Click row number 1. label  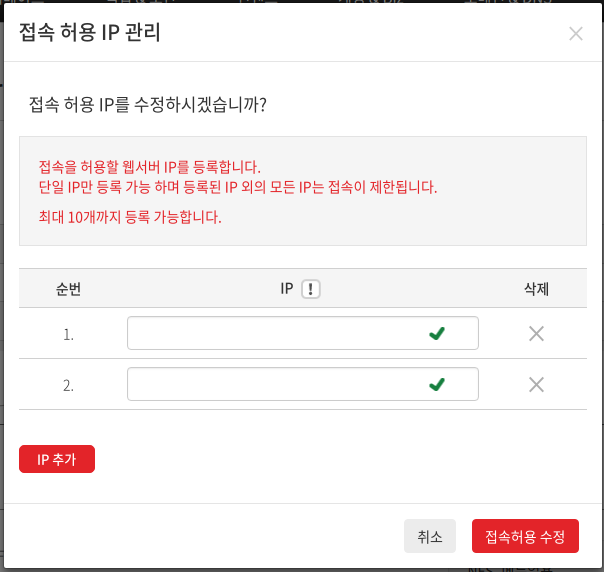68,334
